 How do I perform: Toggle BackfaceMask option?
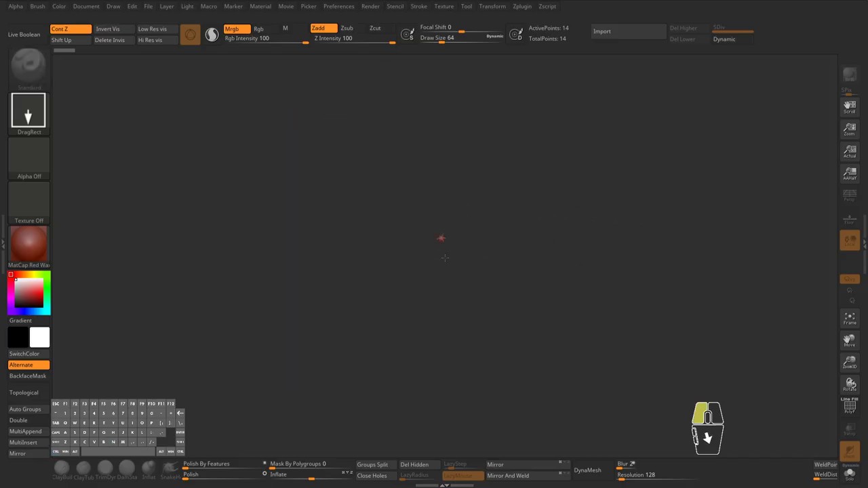28,375
